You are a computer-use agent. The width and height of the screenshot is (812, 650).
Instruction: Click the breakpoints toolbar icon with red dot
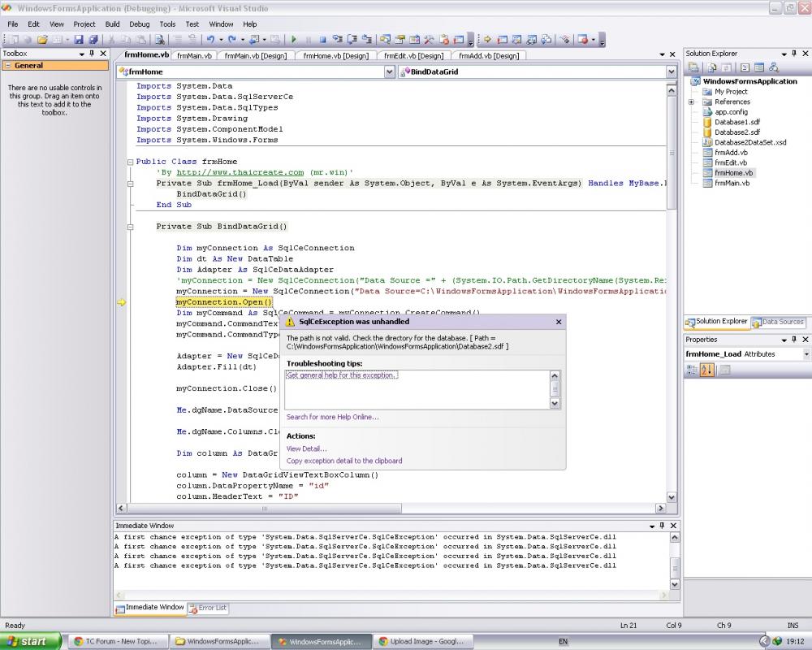[582, 39]
